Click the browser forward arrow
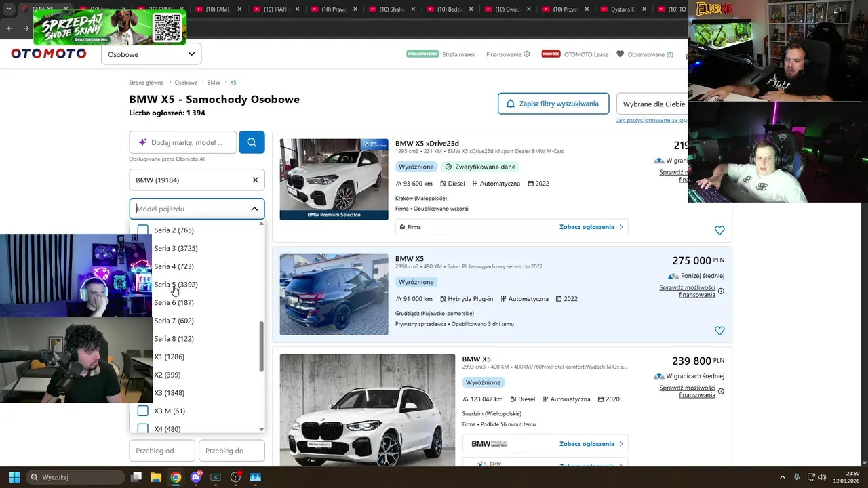This screenshot has width=868, height=488. [x=26, y=28]
